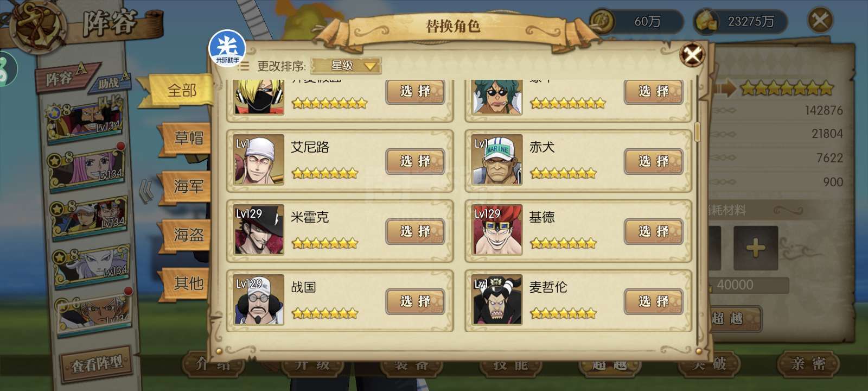Collapse the lineup panel with double chevron
The image size is (868, 391).
coord(145,192)
